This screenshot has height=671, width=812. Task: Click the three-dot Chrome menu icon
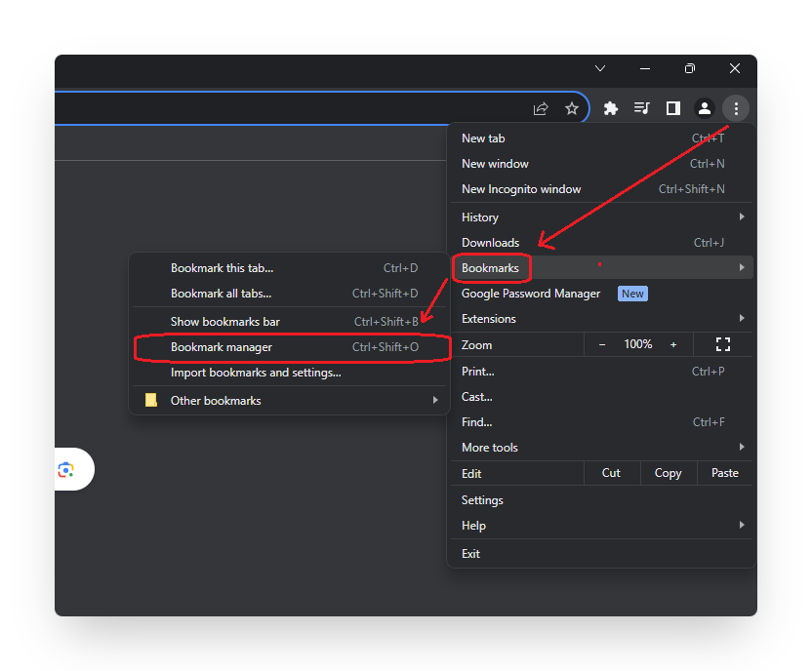(736, 108)
